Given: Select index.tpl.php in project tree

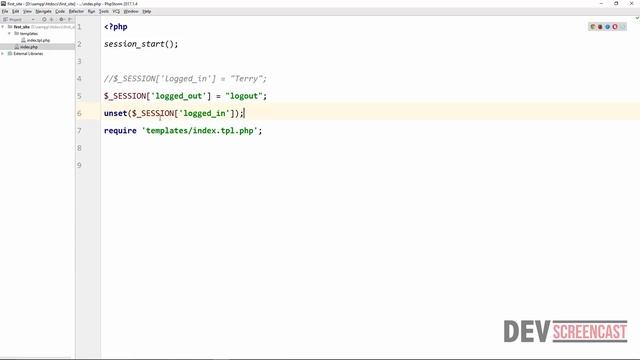Looking at the screenshot, I should [x=38, y=40].
